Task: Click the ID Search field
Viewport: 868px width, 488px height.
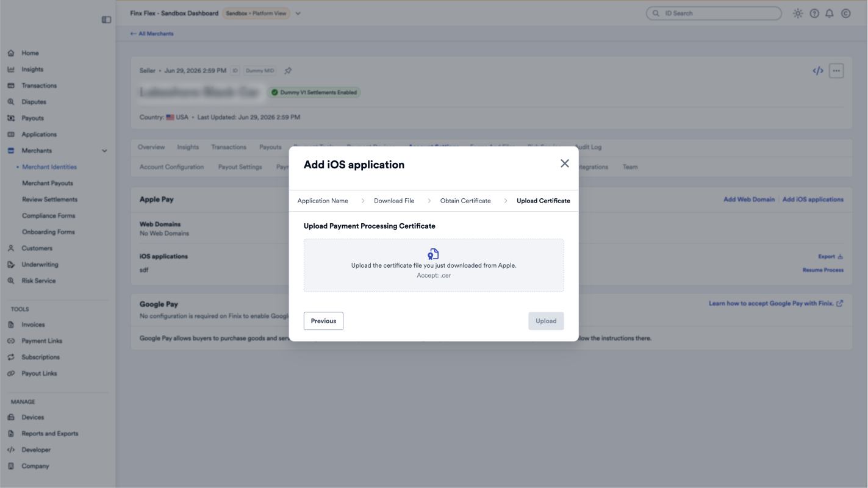Action: (x=714, y=13)
